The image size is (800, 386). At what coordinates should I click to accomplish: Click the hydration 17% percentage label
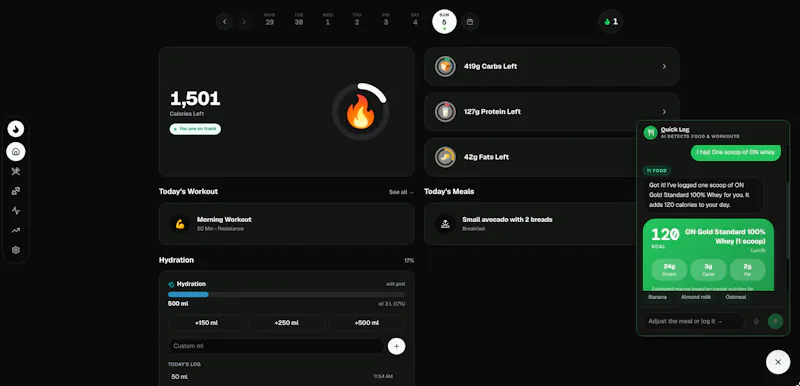409,261
